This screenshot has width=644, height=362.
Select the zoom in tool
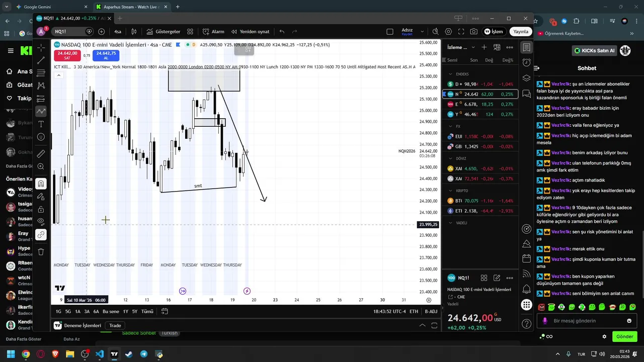click(41, 166)
